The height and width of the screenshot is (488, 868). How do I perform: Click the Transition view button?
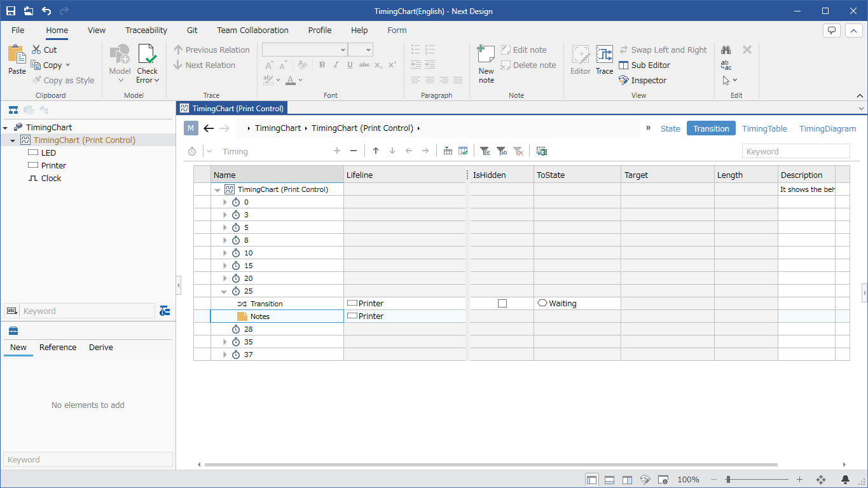click(711, 128)
